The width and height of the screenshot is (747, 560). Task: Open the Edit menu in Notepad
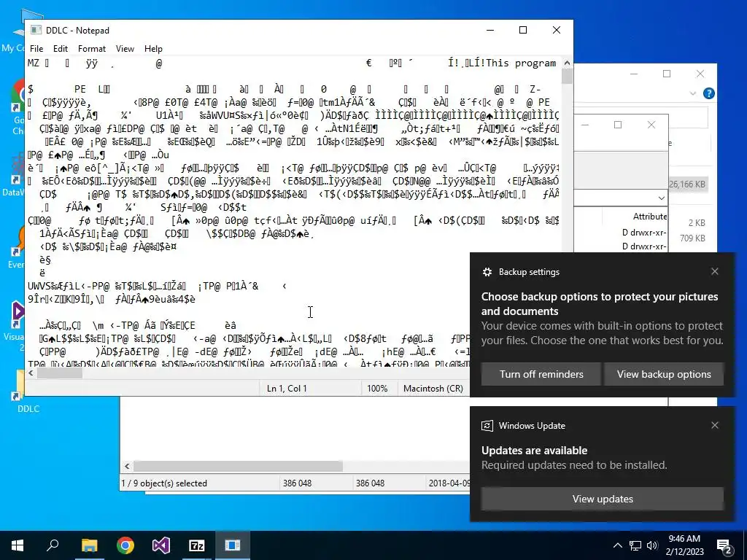click(60, 49)
